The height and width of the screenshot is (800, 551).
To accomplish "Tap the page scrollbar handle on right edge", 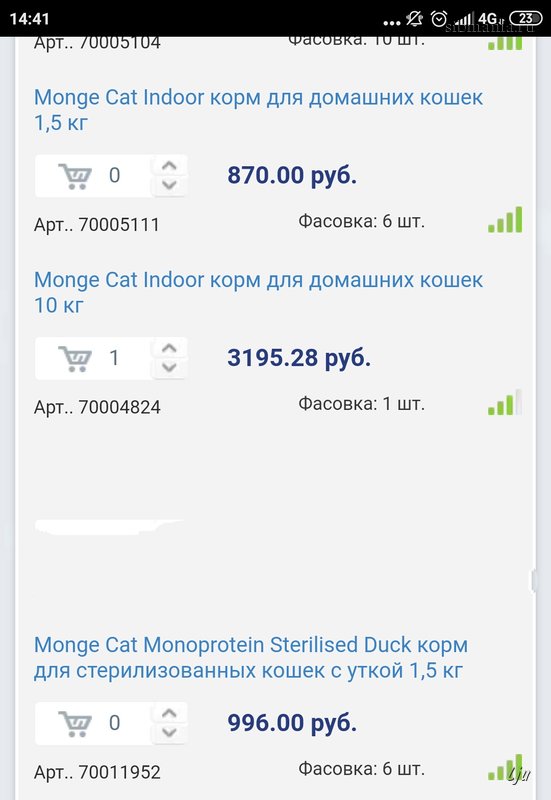I will (x=534, y=580).
